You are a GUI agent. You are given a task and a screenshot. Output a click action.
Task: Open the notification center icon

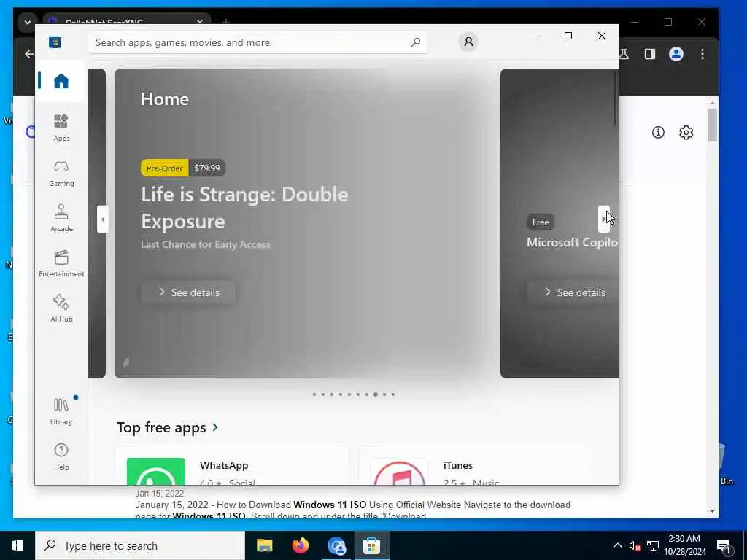[724, 547]
